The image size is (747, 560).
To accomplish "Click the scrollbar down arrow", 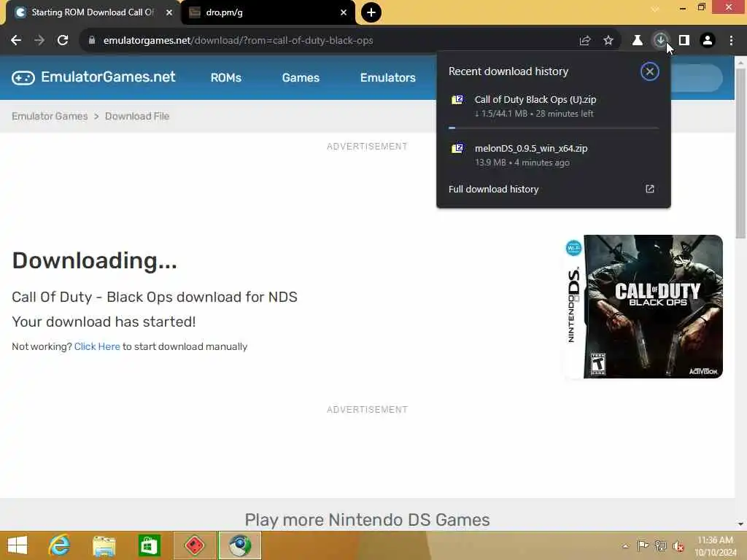I will 740,524.
